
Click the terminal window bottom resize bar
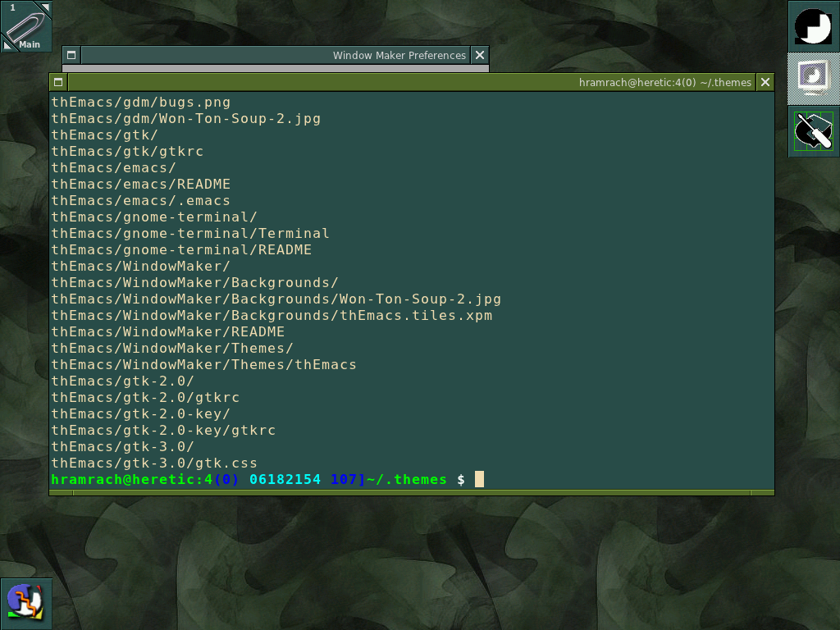pos(412,492)
